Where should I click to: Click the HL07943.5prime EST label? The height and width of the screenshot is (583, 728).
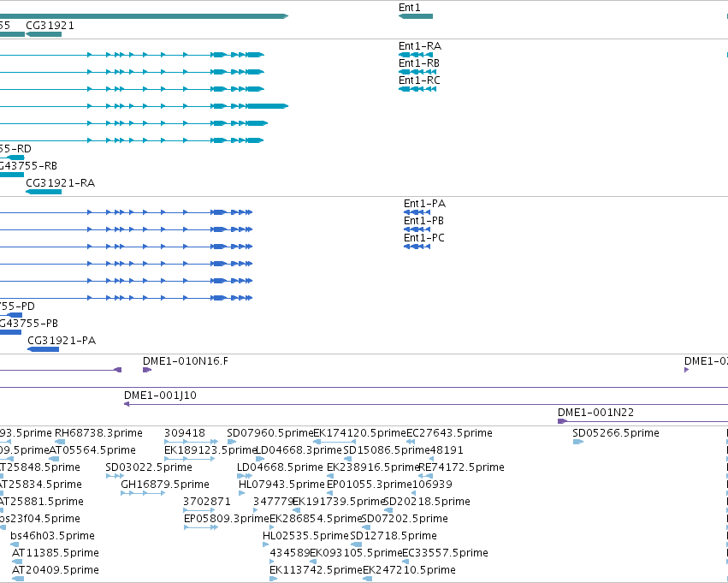pyautogui.click(x=281, y=485)
